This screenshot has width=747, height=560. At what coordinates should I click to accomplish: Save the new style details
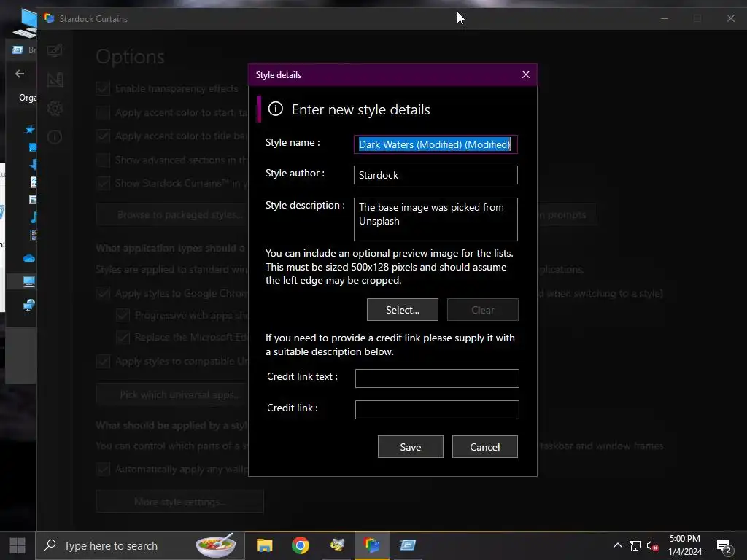point(411,447)
